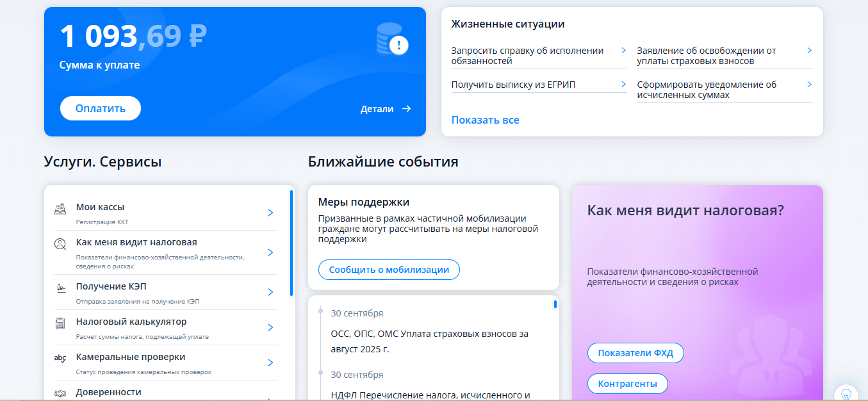Open the chevron next to Заявление об освобождении
This screenshot has width=868, height=401.
tap(809, 49)
